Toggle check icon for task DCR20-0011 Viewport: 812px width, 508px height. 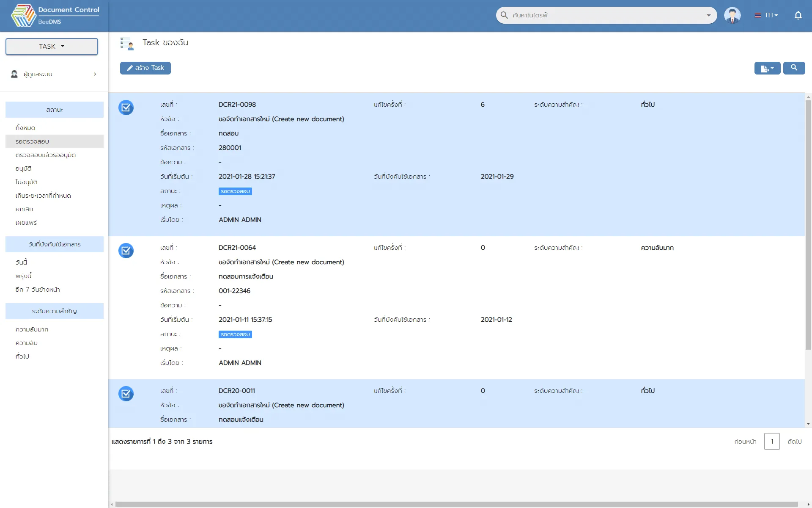(126, 394)
